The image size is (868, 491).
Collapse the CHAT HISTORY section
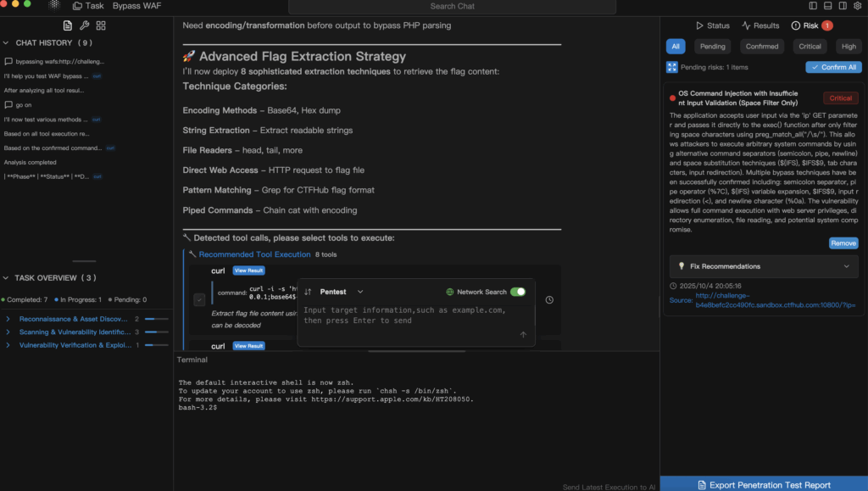8,42
